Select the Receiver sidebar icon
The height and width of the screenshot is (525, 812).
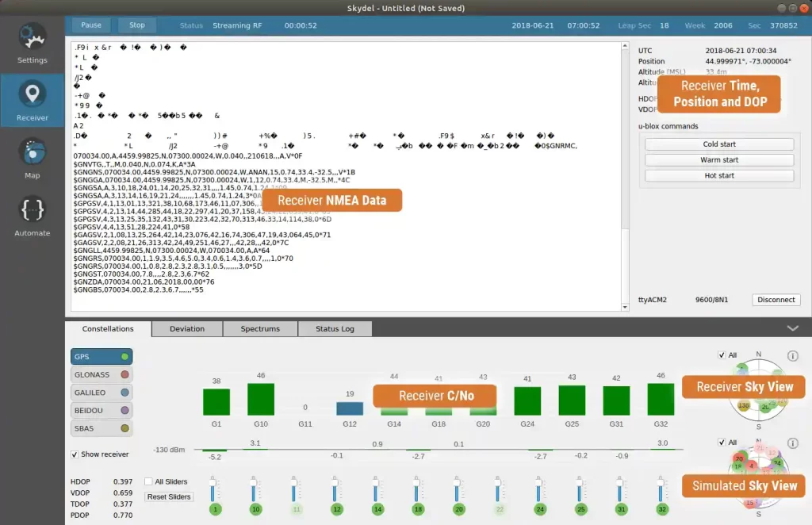[x=33, y=100]
